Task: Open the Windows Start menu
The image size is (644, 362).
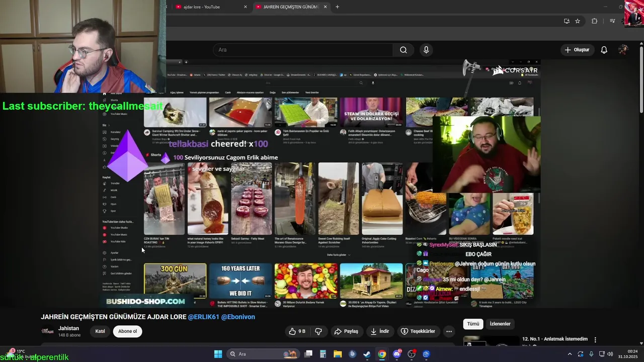Action: [218, 354]
